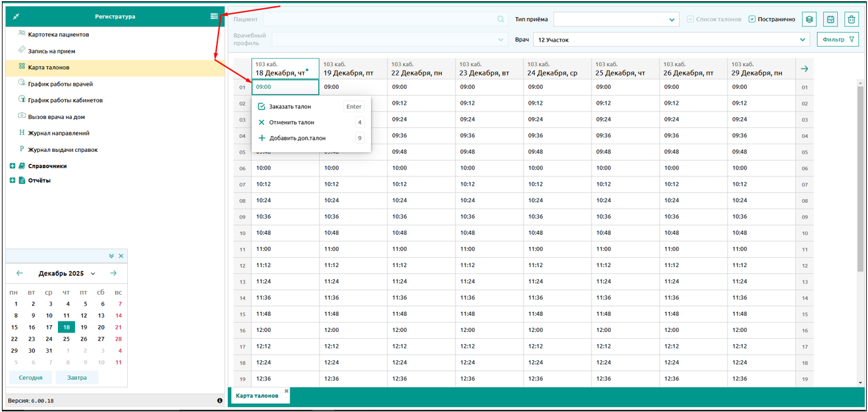
Task: Click the info icon beside version number
Action: pos(220,401)
